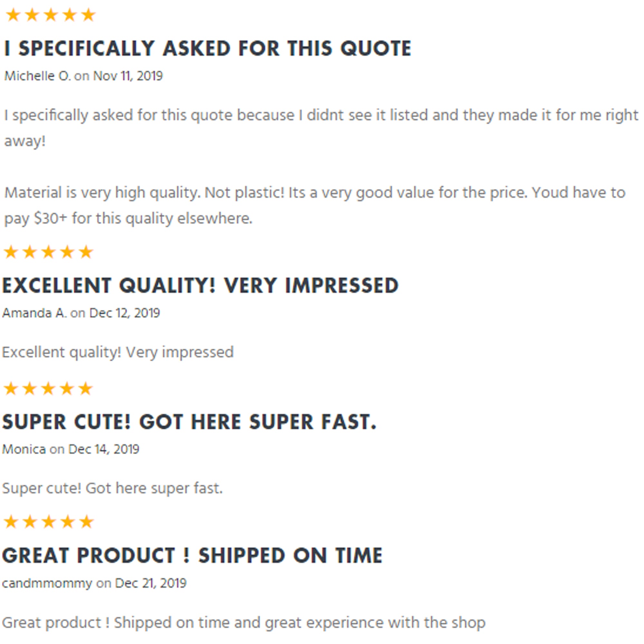Viewport: 644px width, 644px height.
Task: Click fifth star above Super Cute review
Action: click(x=86, y=389)
